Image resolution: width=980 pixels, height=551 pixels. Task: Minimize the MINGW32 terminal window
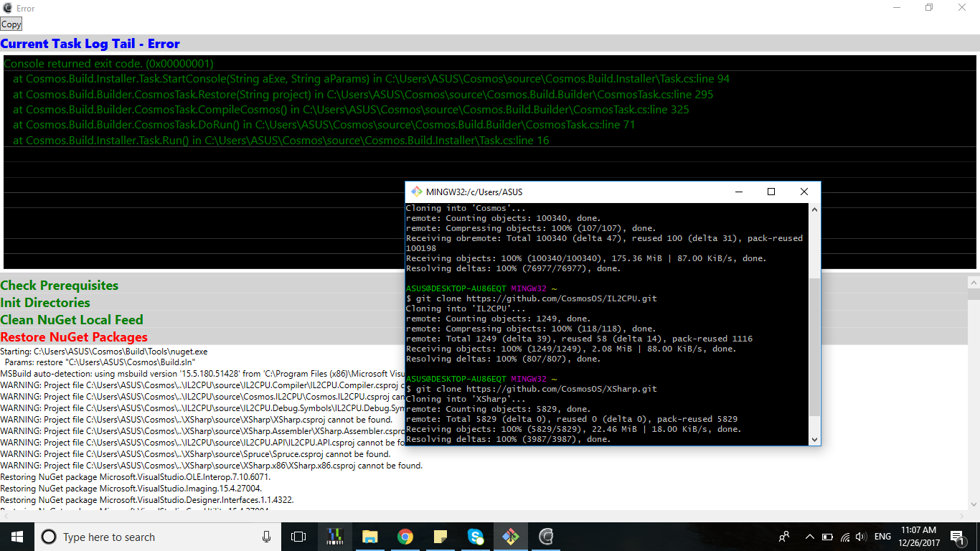point(738,192)
